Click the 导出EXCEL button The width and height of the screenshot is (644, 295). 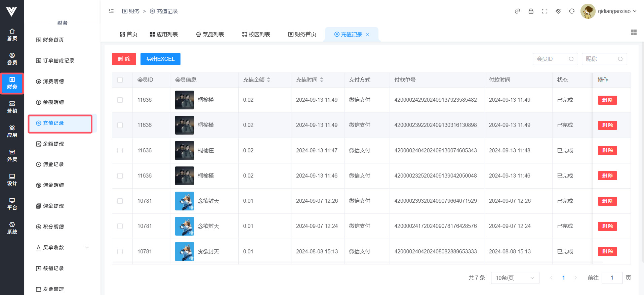(160, 59)
